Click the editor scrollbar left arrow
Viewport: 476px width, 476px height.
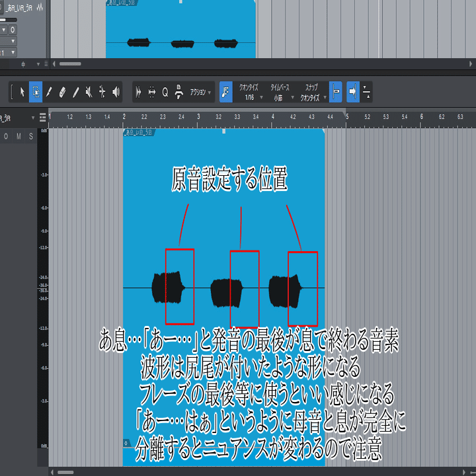pos(52,472)
